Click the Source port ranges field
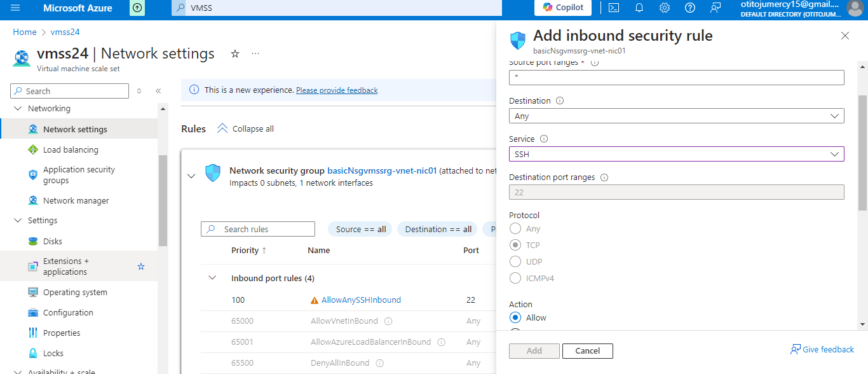 pyautogui.click(x=676, y=78)
